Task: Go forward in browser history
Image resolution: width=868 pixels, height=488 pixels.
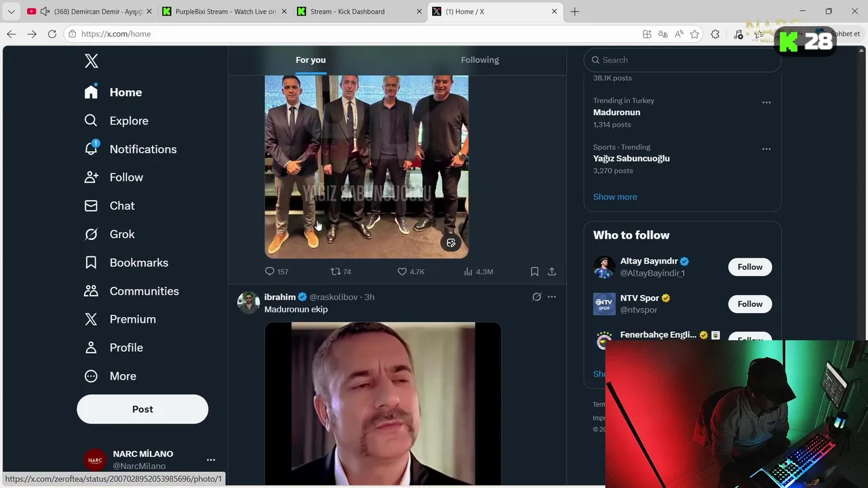Action: point(32,34)
